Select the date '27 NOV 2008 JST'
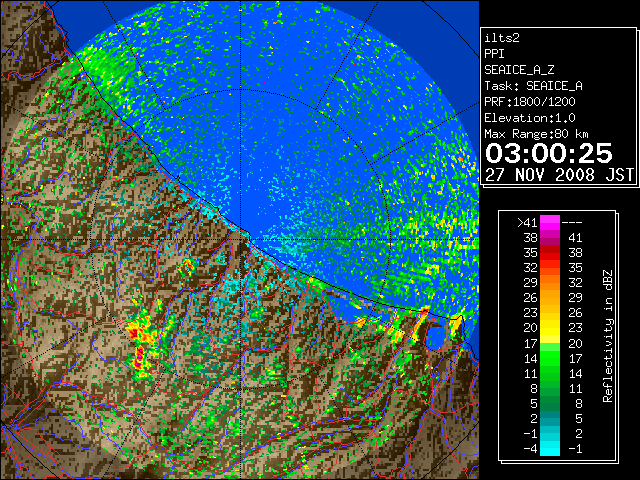Image resolution: width=640 pixels, height=480 pixels. tap(559, 175)
